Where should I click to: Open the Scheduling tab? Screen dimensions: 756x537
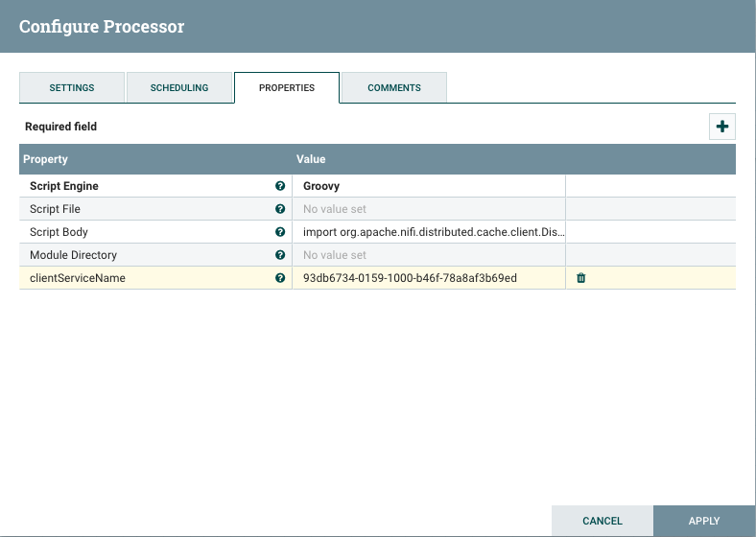click(x=179, y=87)
